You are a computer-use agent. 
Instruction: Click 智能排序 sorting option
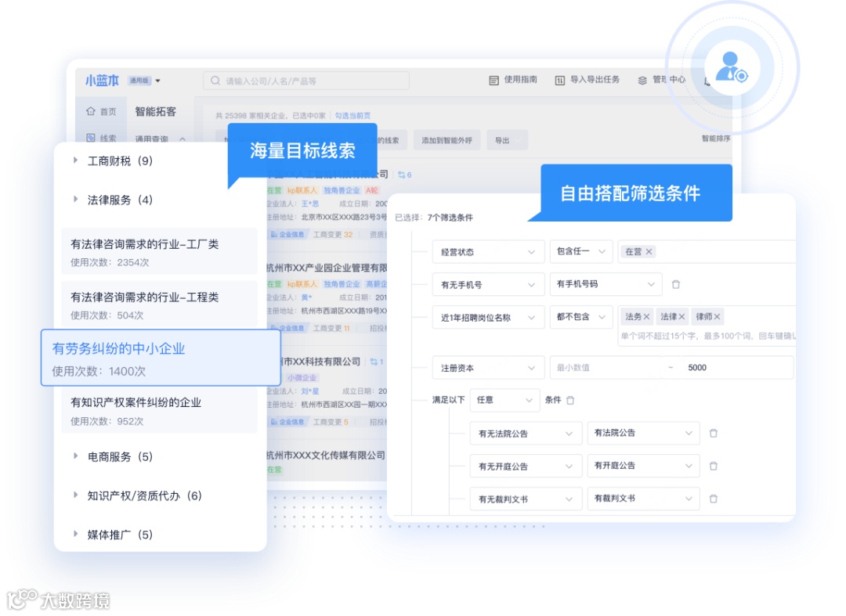click(716, 139)
